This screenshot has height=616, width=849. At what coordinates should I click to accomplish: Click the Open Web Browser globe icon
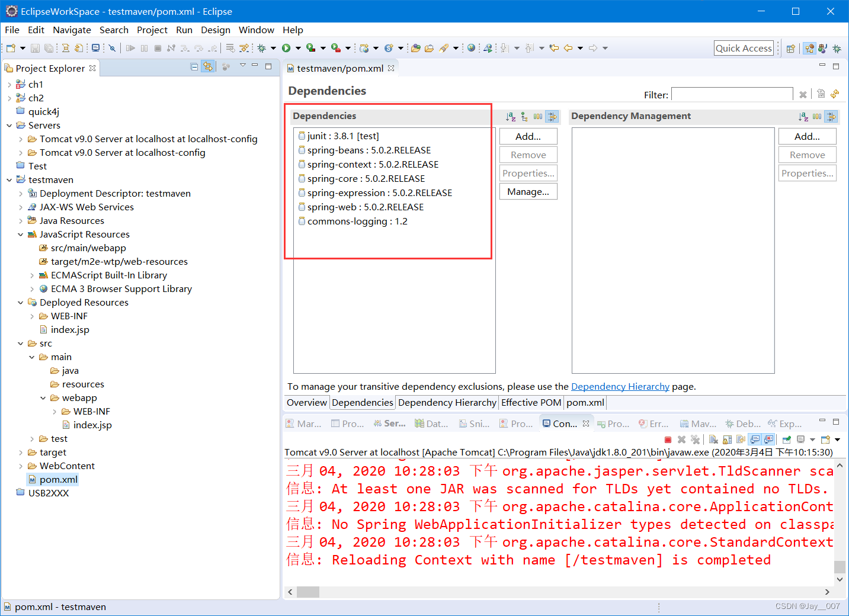coord(471,48)
